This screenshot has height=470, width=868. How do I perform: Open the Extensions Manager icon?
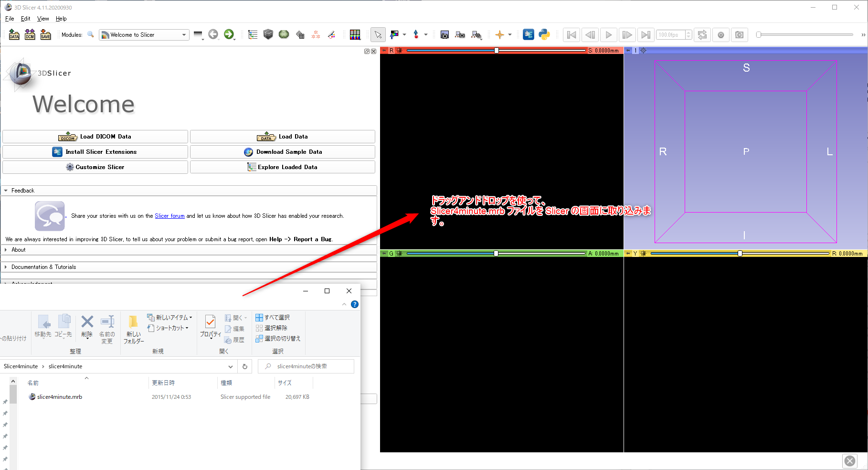[529, 34]
